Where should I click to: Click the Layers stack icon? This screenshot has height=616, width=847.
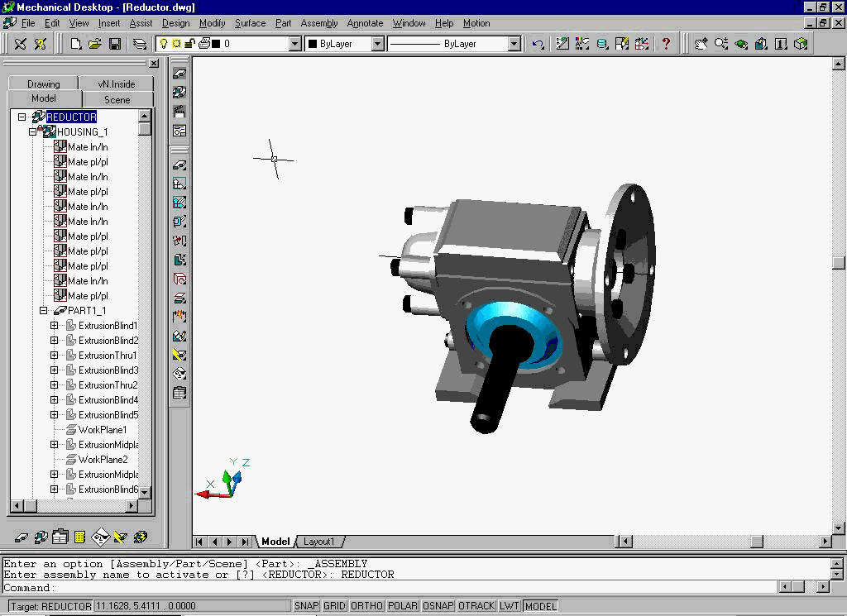[139, 44]
